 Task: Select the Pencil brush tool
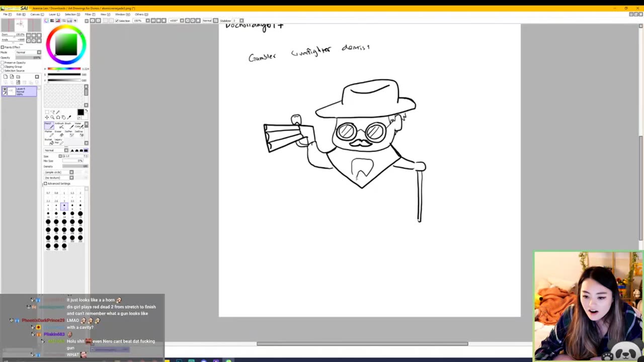tap(49, 126)
